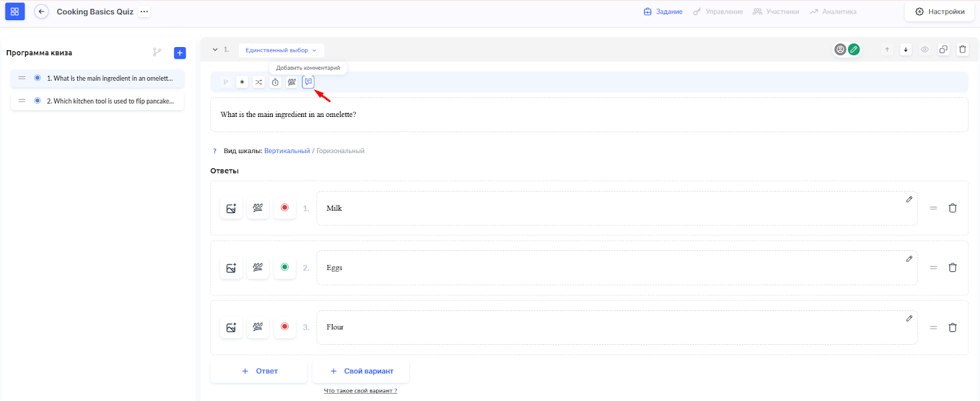Click the grey viewer mode avatar icon
Viewport: 980px width, 401px height.
coord(840,50)
